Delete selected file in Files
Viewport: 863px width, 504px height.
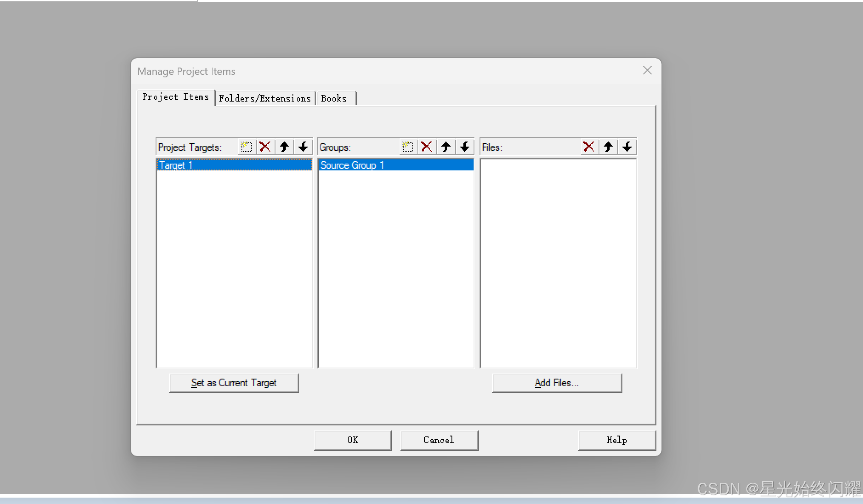[589, 147]
